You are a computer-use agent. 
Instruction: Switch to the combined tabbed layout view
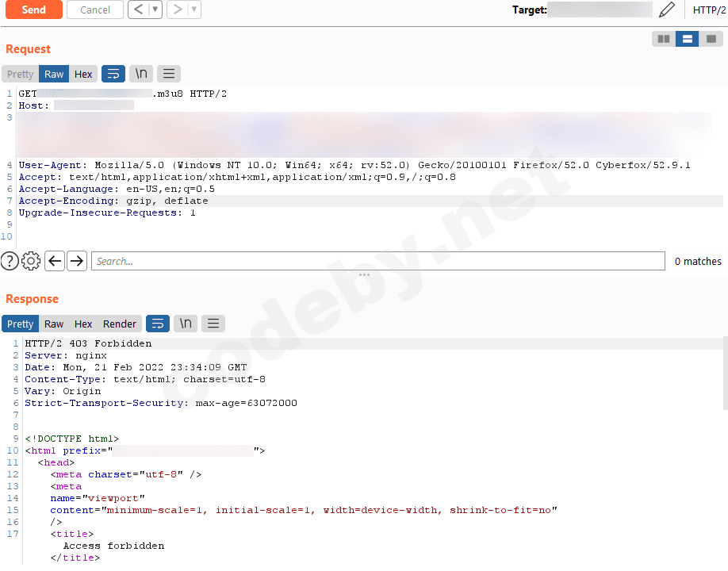point(711,39)
